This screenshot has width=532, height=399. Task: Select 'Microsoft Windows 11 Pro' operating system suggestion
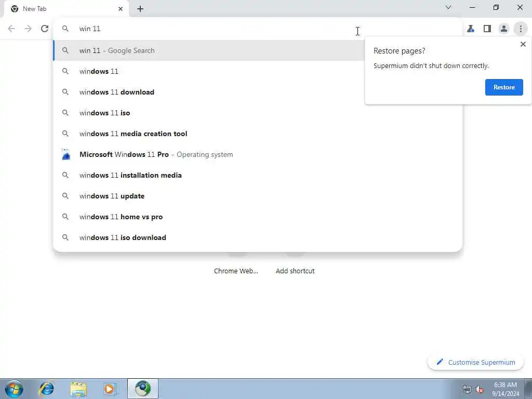point(258,154)
